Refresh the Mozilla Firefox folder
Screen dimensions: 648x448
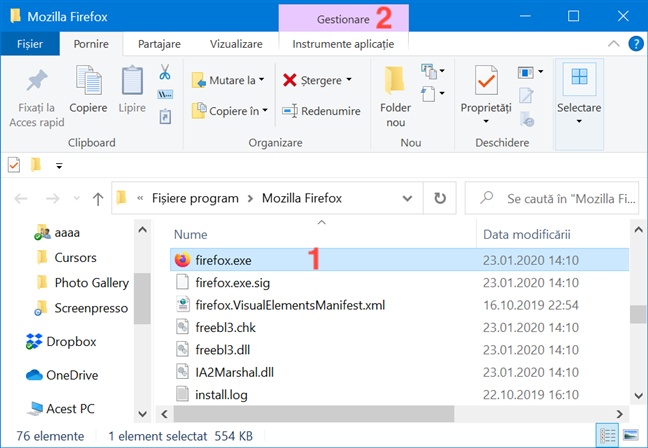(x=440, y=198)
